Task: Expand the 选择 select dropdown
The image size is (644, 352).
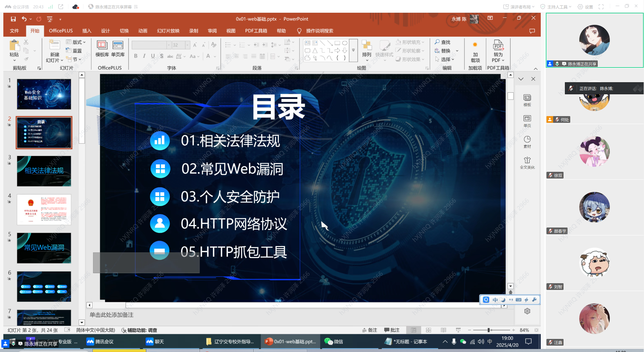Action: coord(445,59)
